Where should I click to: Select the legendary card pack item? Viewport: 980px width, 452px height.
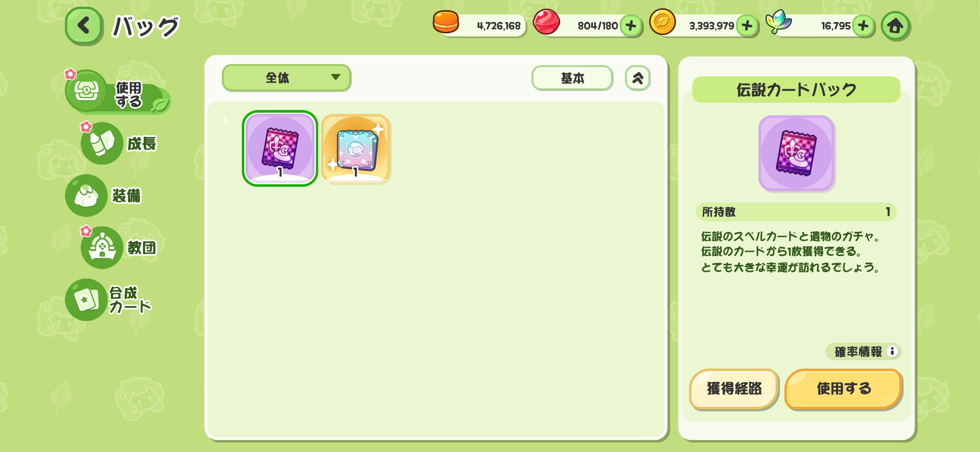(x=280, y=148)
